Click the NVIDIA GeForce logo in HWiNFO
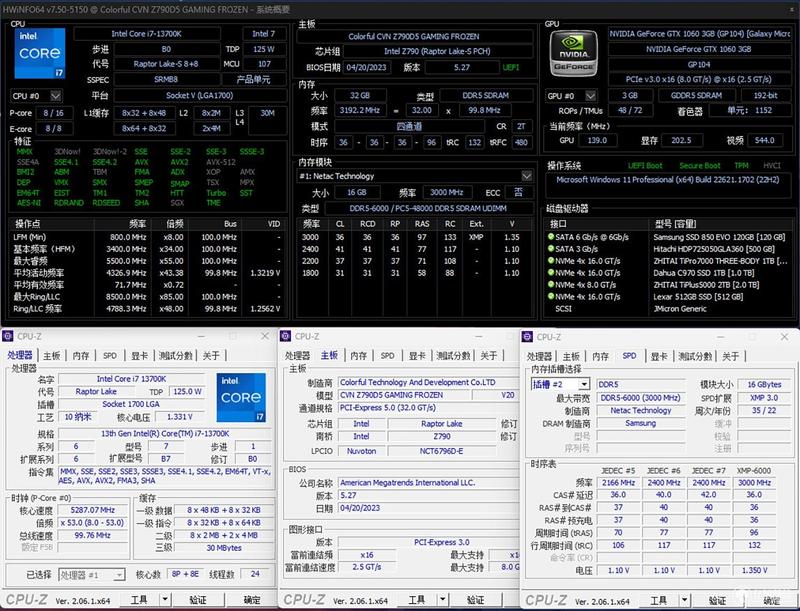The image size is (800, 611). click(573, 53)
